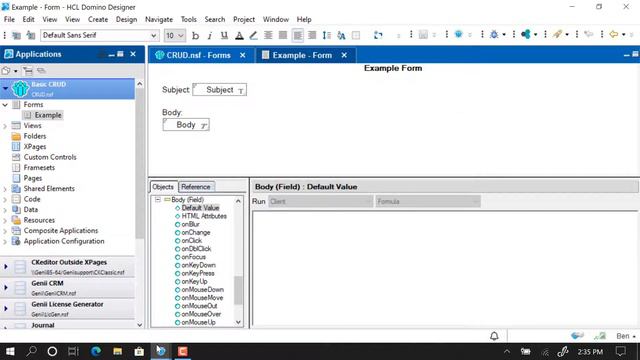Click the debug bug toolbar icon

pos(494,35)
